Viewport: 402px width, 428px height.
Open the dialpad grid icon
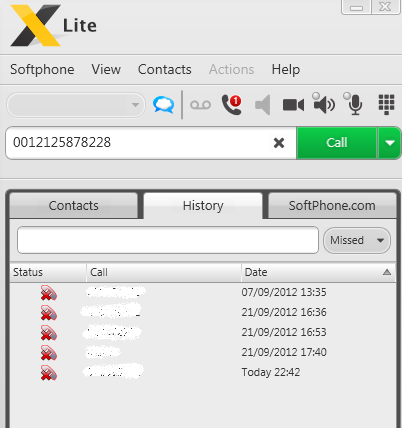(x=386, y=104)
